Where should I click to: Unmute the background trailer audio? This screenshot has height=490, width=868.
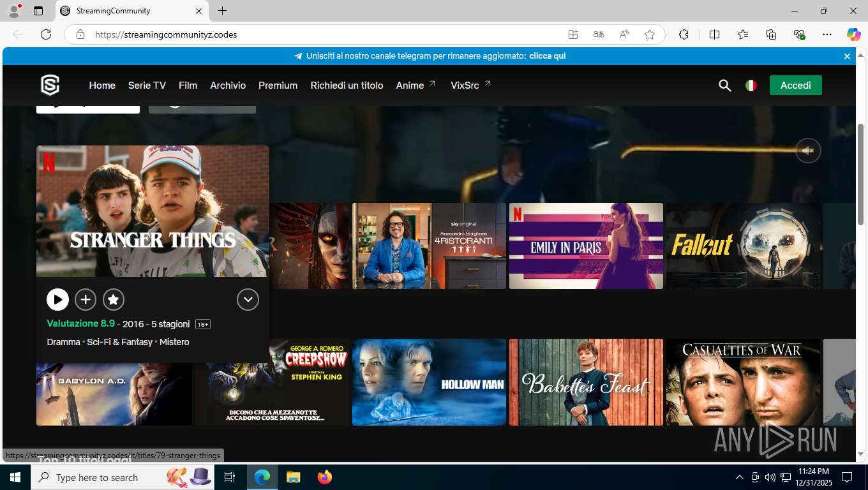808,151
